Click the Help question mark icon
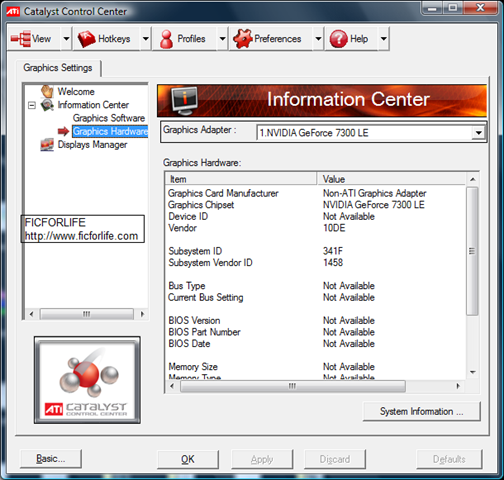The height and width of the screenshot is (480, 504). click(339, 39)
